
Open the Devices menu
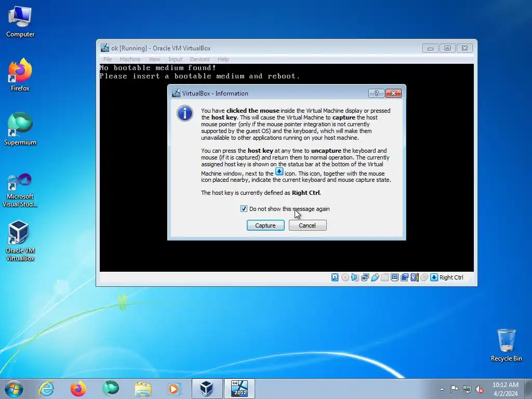[199, 59]
